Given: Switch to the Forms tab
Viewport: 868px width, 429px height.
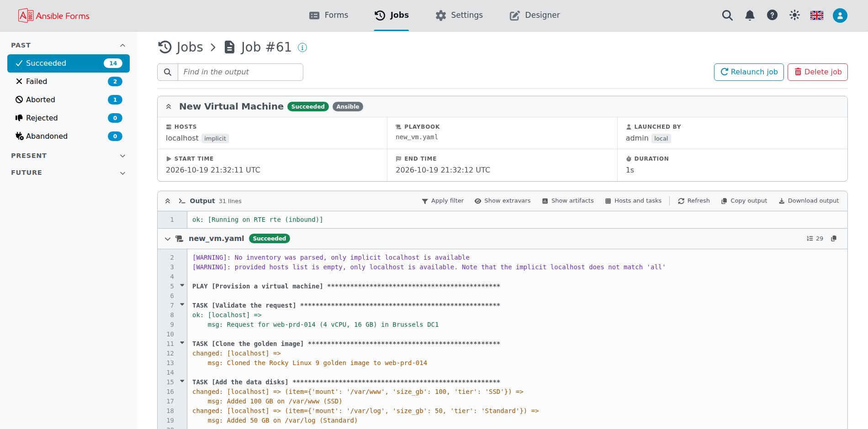Looking at the screenshot, I should [328, 16].
